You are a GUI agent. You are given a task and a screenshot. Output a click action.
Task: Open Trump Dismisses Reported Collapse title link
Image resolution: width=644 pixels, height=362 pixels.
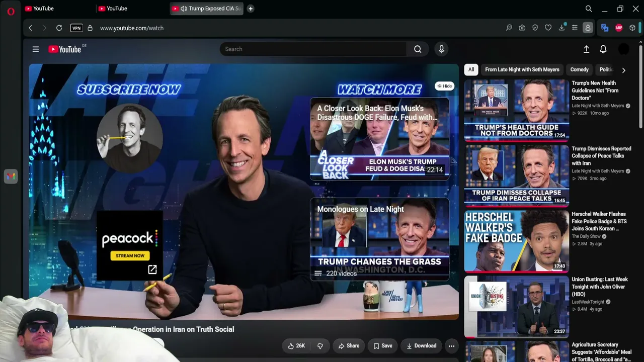pyautogui.click(x=601, y=156)
